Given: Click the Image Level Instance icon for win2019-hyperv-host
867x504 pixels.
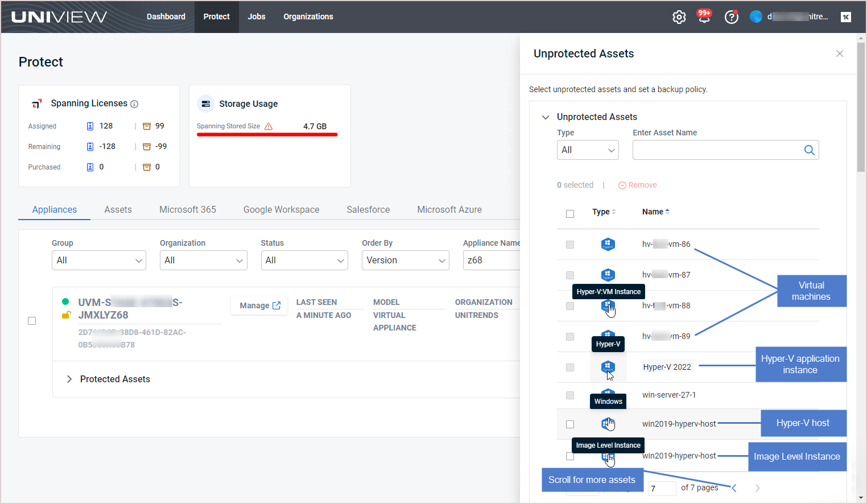Looking at the screenshot, I should [x=608, y=456].
